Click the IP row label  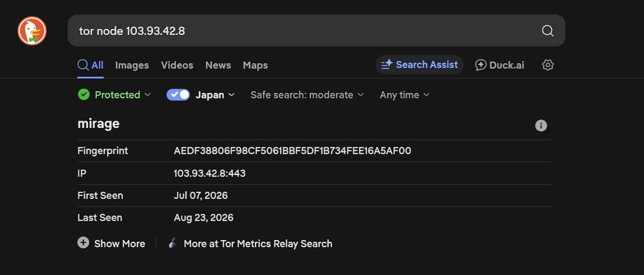pos(82,173)
